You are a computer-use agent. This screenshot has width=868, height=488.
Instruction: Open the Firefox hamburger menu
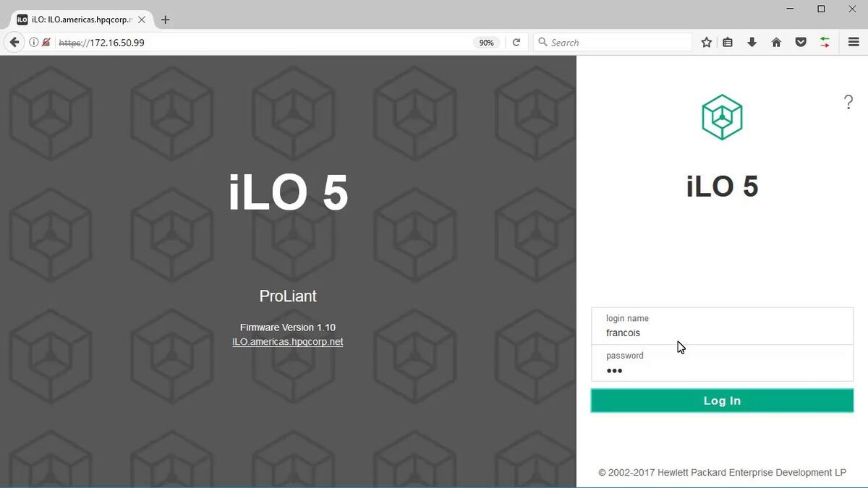click(854, 43)
